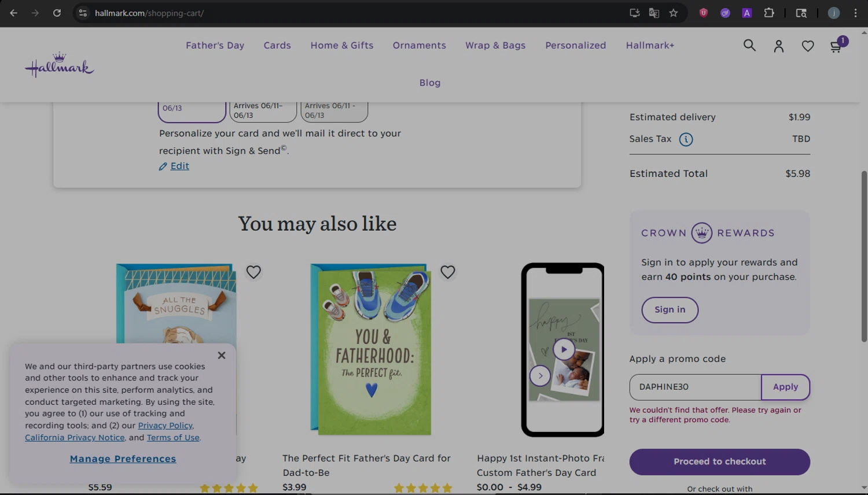The height and width of the screenshot is (495, 868).
Task: Open the Cards menu
Action: pyautogui.click(x=277, y=45)
